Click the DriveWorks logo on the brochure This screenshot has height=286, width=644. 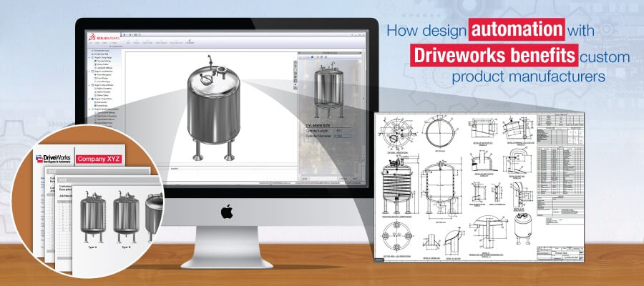point(53,159)
